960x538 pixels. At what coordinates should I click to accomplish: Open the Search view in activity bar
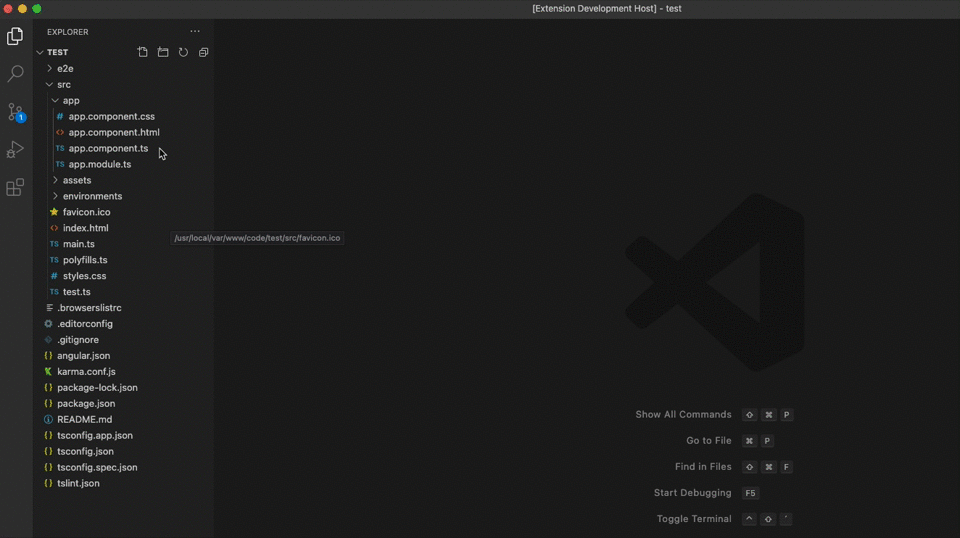pos(15,73)
